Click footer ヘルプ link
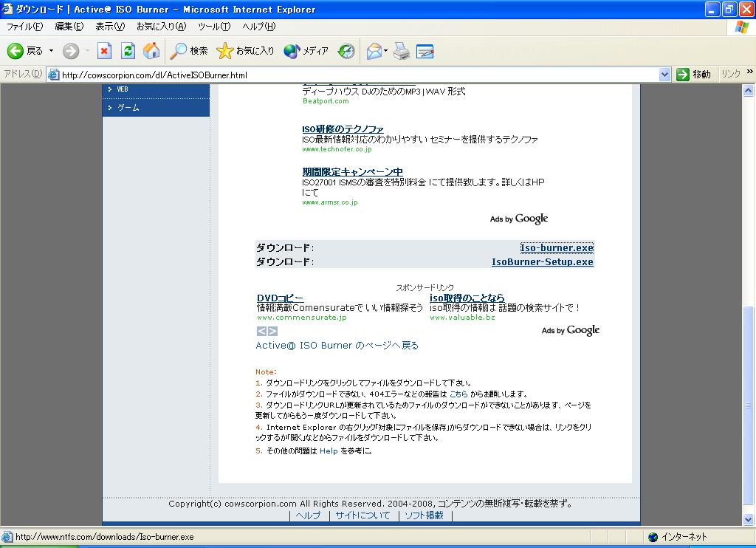This screenshot has height=548, width=756. tap(308, 516)
